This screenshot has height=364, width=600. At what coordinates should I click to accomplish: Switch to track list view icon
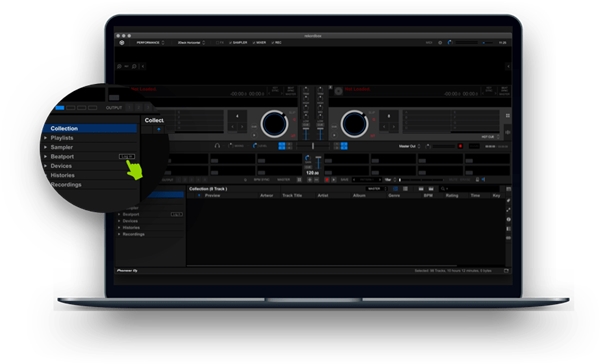click(x=395, y=189)
